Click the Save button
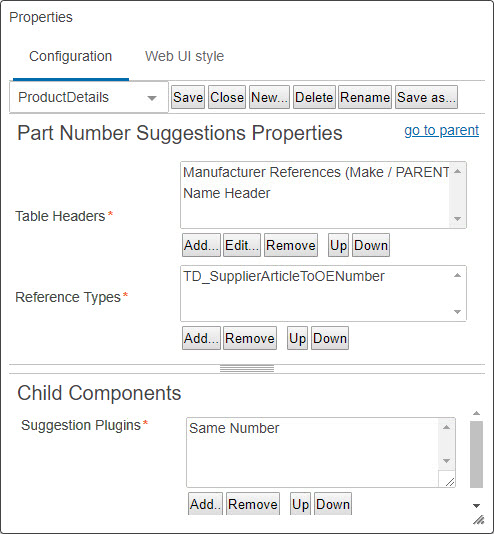Viewport: 494px width, 534px height. tap(188, 97)
